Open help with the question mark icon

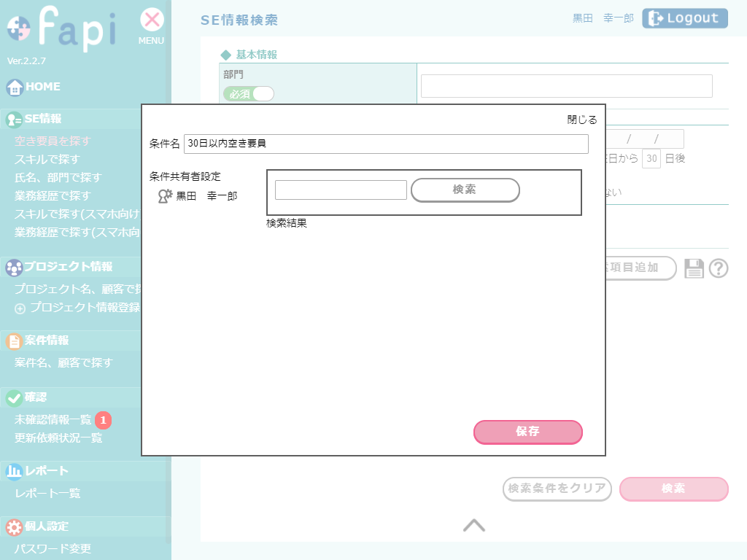coord(719,268)
